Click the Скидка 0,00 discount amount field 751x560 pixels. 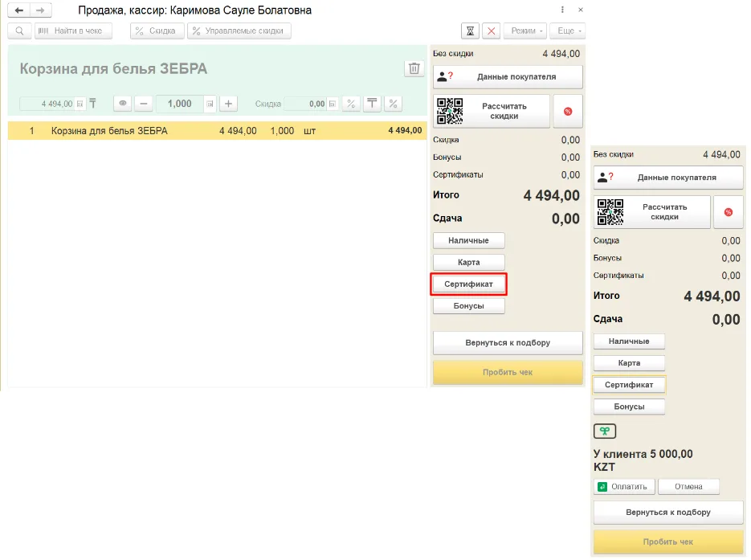click(305, 104)
